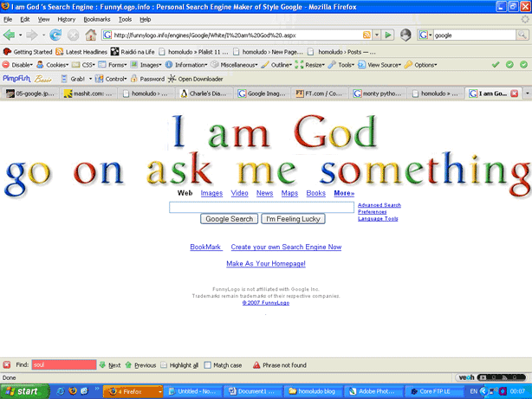Expand the Cookies dropdown menu

tap(53, 65)
